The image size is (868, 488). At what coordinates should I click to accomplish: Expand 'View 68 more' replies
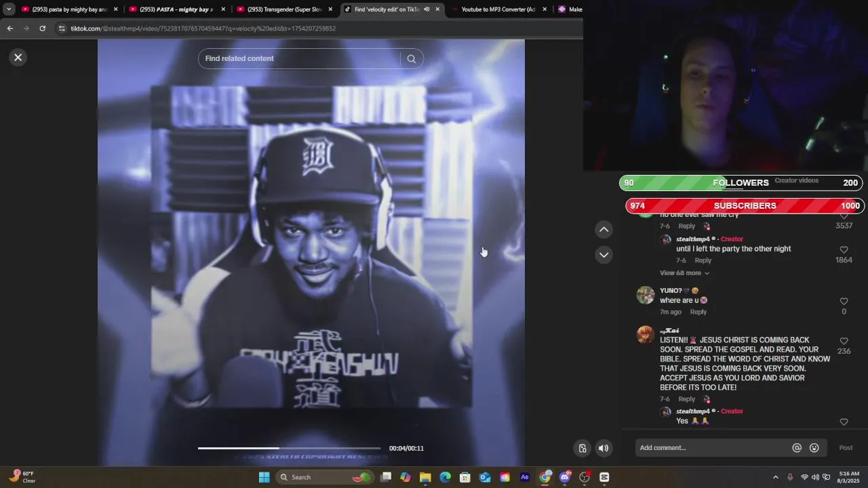click(684, 273)
